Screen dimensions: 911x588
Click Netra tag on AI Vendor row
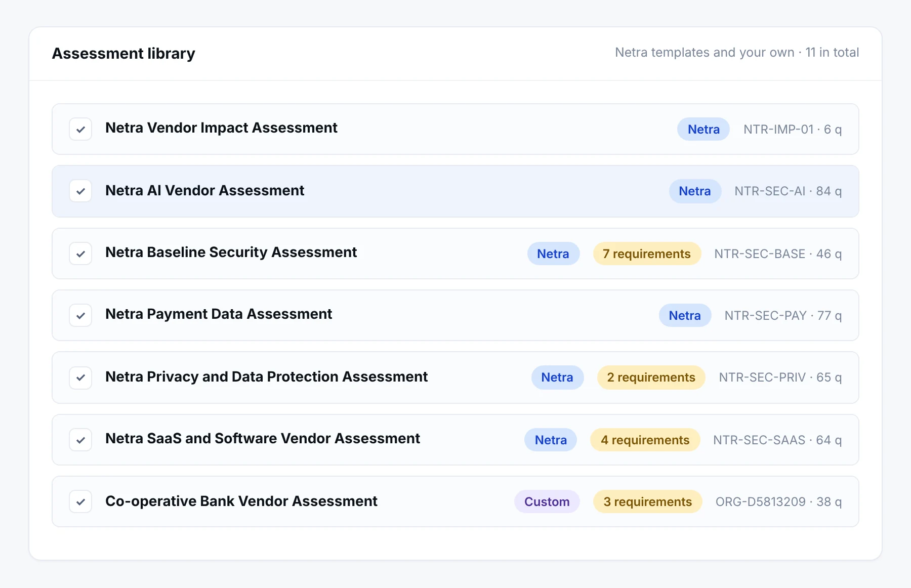click(695, 191)
